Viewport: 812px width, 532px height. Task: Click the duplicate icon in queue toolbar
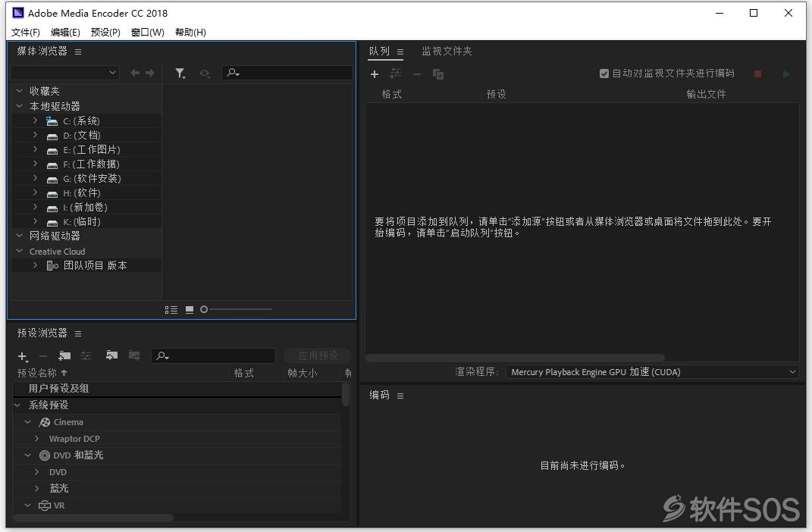438,74
